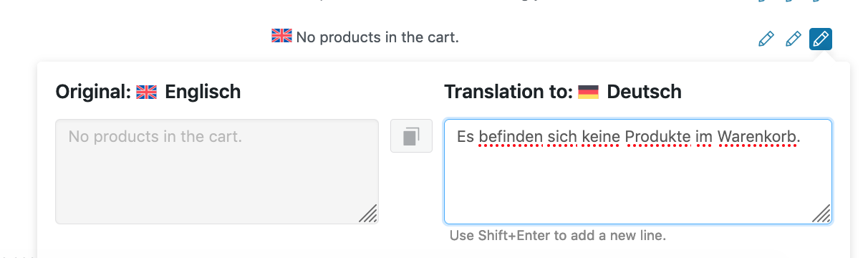The width and height of the screenshot is (868, 258).
Task: Click the Deutsch language label
Action: tap(644, 92)
